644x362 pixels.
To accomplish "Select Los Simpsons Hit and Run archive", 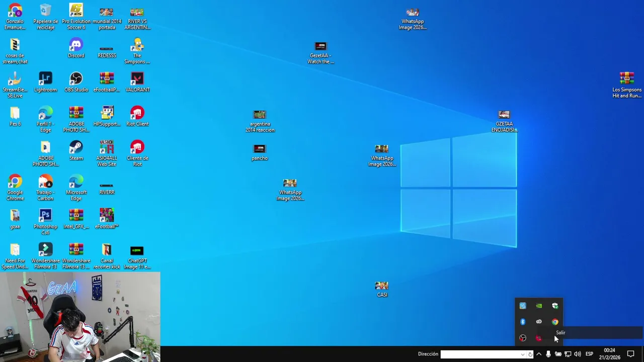I will (627, 85).
